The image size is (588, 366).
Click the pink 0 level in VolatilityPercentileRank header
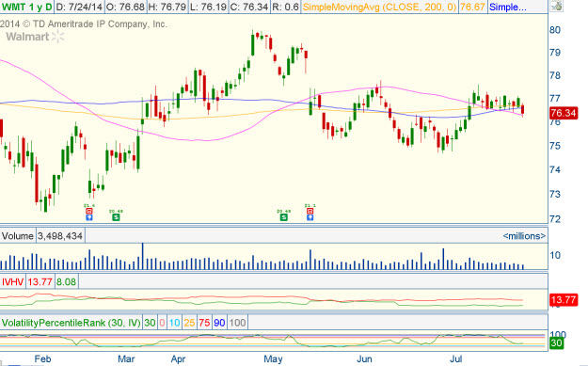[162, 323]
